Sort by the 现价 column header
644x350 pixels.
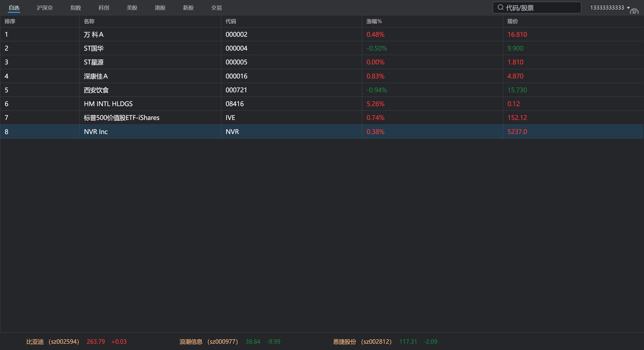(512, 21)
